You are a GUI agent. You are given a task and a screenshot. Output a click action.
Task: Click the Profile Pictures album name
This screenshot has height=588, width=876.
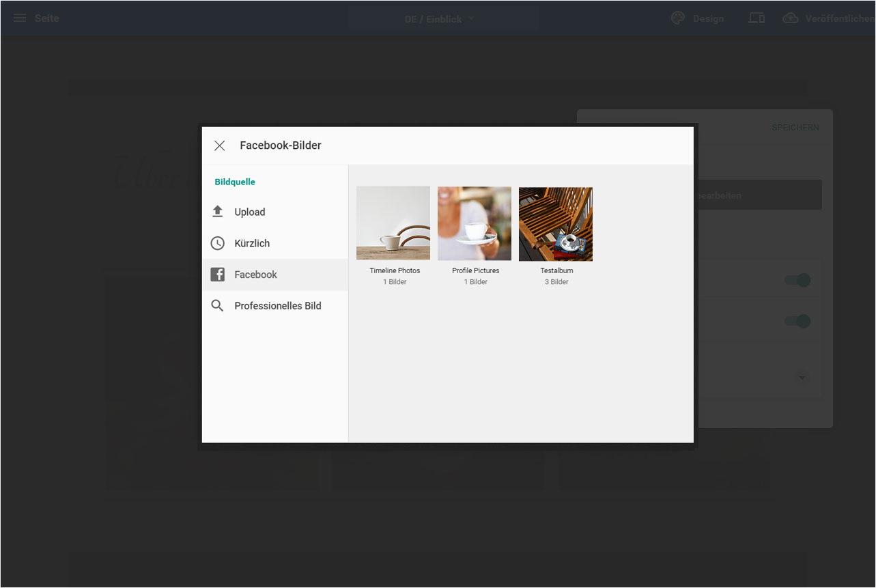pyautogui.click(x=476, y=270)
